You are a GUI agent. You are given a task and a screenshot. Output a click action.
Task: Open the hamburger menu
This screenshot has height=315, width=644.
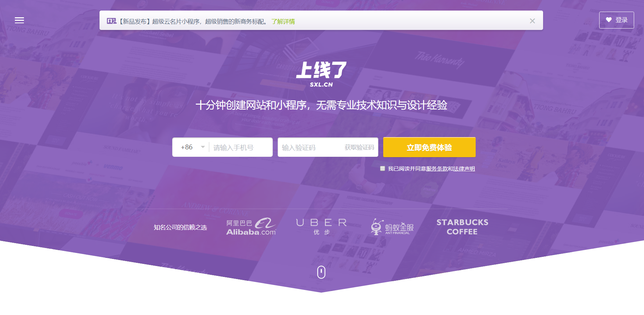coord(19,20)
